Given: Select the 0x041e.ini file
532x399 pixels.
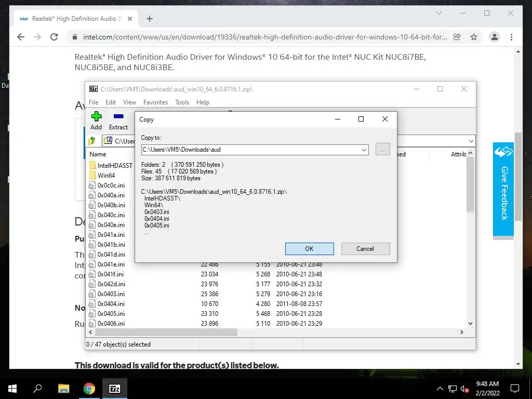Looking at the screenshot, I should coord(107,264).
